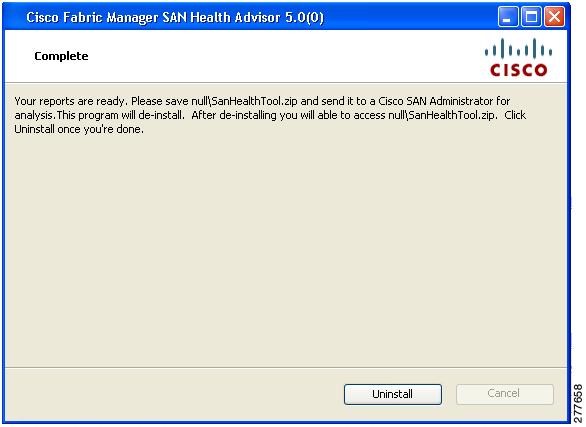Click the first 'null\SanHealthTool.zip' in the message
This screenshot has width=586, height=427.
point(244,101)
